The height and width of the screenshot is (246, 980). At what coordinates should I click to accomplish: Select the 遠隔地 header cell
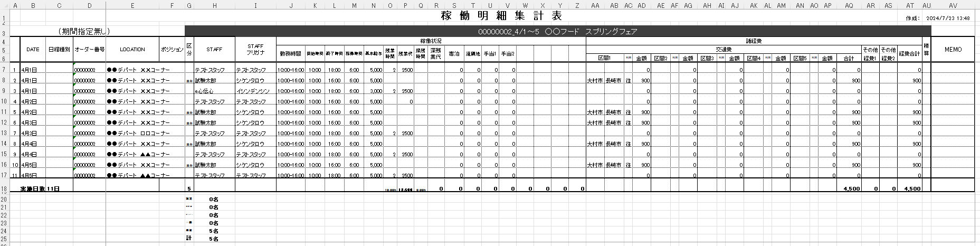tap(473, 53)
